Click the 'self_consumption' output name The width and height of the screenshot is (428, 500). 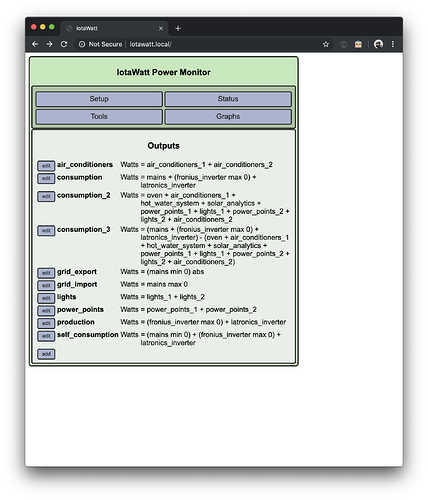(x=88, y=335)
